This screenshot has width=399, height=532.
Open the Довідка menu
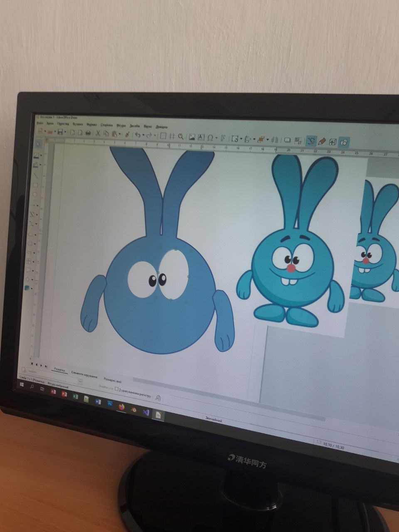coord(161,127)
